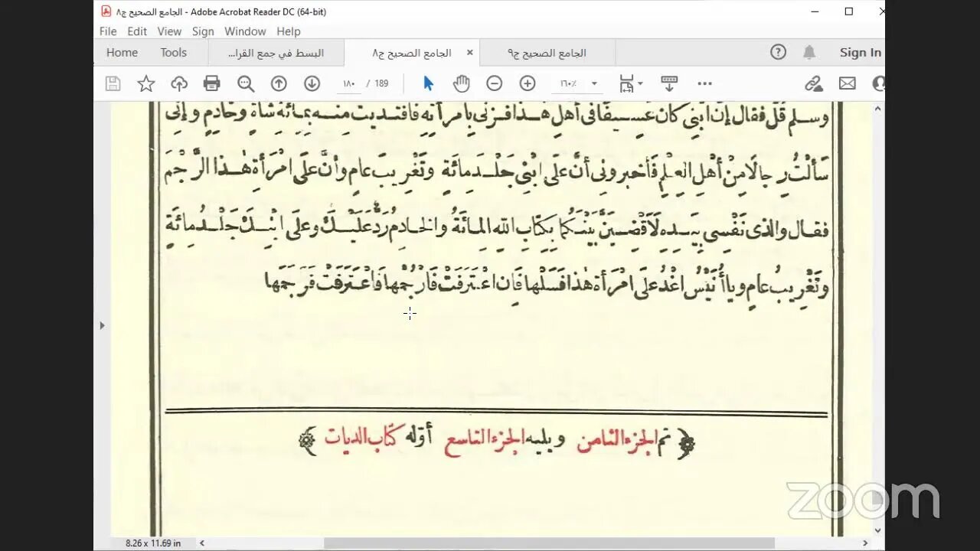This screenshot has height=551, width=980.
Task: Open the Window menu
Action: click(x=245, y=31)
